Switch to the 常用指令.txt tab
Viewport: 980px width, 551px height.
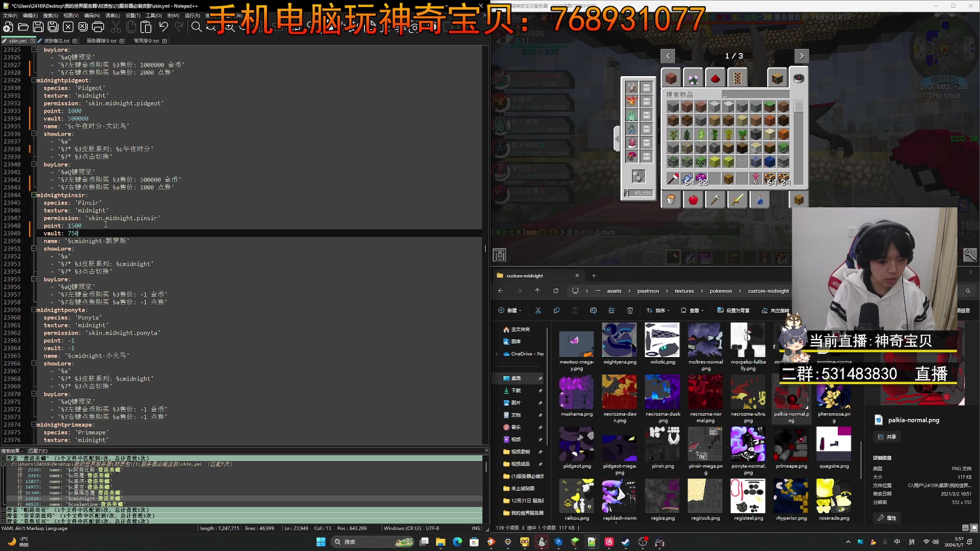point(146,41)
